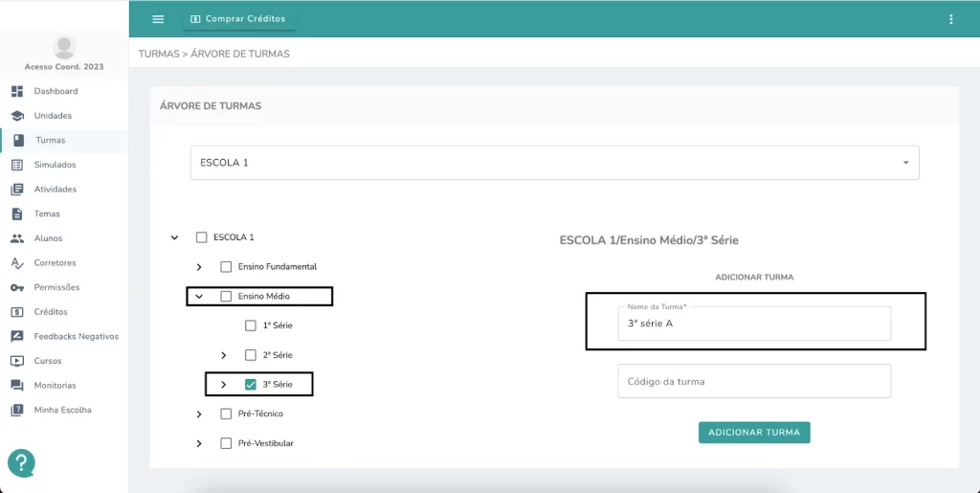Collapse the Ensino Médio tree node
This screenshot has width=980, height=493.
tap(199, 296)
